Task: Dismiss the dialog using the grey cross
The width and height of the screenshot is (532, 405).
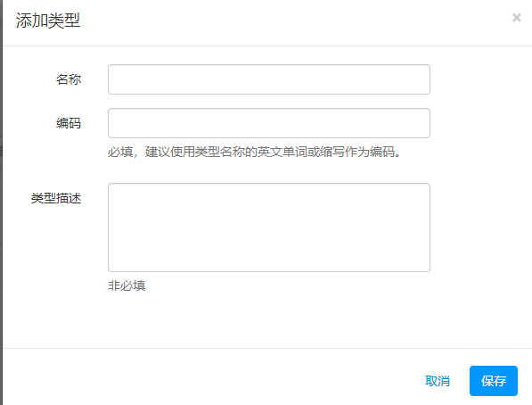Action: (x=516, y=18)
